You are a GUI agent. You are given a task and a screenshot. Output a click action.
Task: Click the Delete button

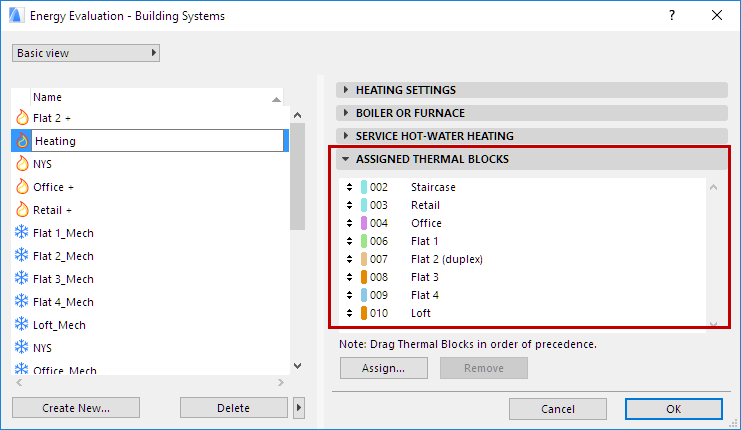pos(233,408)
